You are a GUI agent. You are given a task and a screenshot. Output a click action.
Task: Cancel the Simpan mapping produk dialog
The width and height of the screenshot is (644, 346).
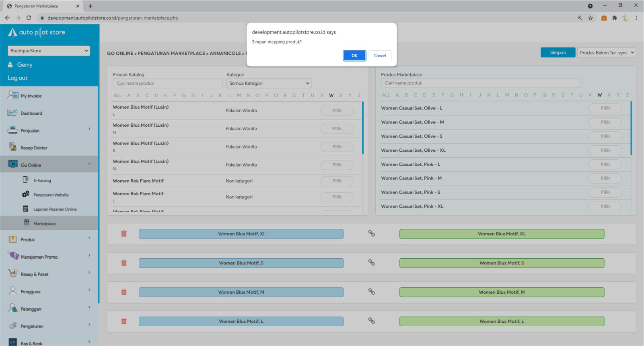380,56
